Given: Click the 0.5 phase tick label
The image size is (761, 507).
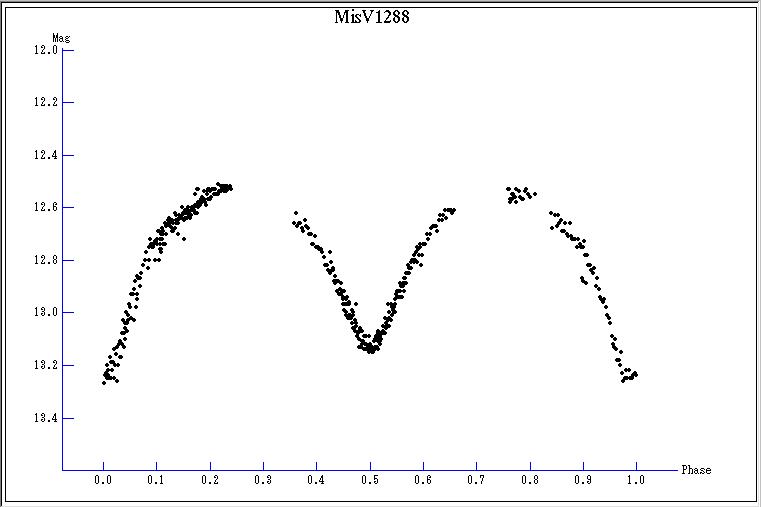Looking at the screenshot, I should [370, 480].
